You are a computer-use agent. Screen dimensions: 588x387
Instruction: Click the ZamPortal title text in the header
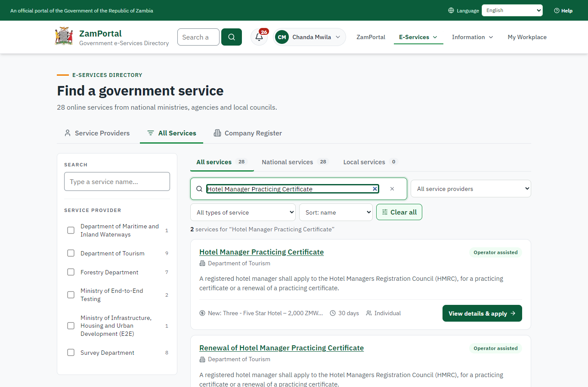[100, 34]
